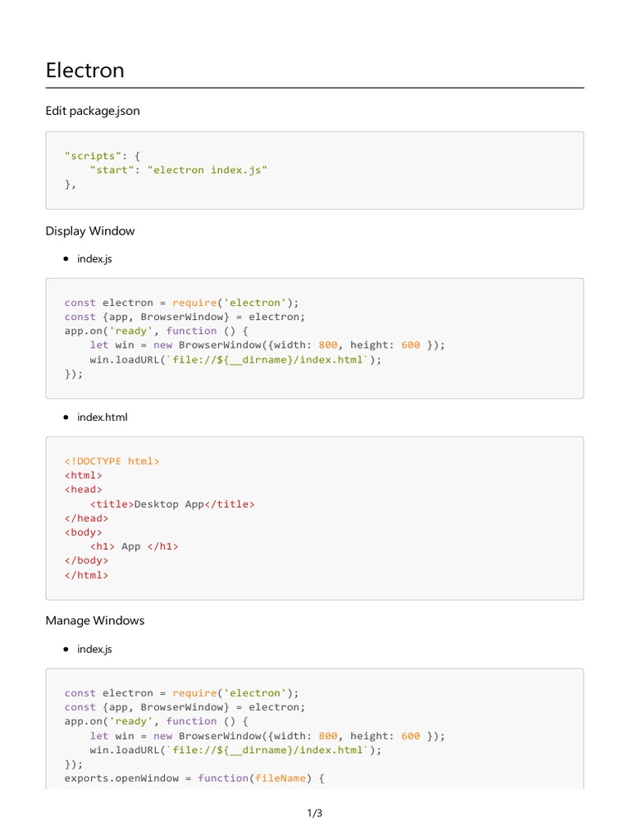Click the exports.openWindow function code line

[x=194, y=778]
